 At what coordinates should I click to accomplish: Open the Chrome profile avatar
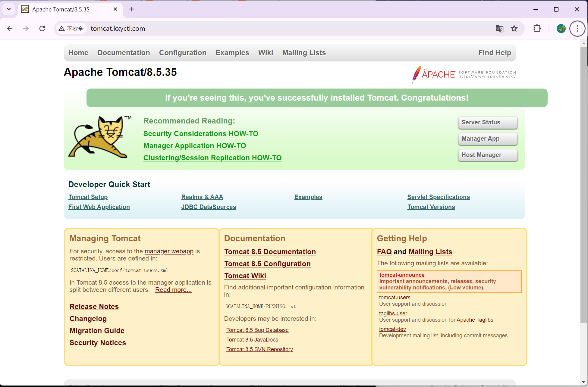(561, 29)
